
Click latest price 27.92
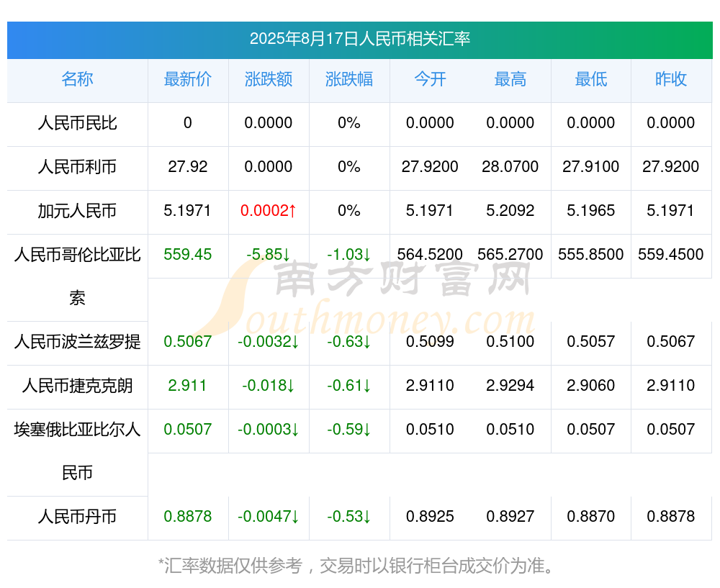tap(188, 167)
